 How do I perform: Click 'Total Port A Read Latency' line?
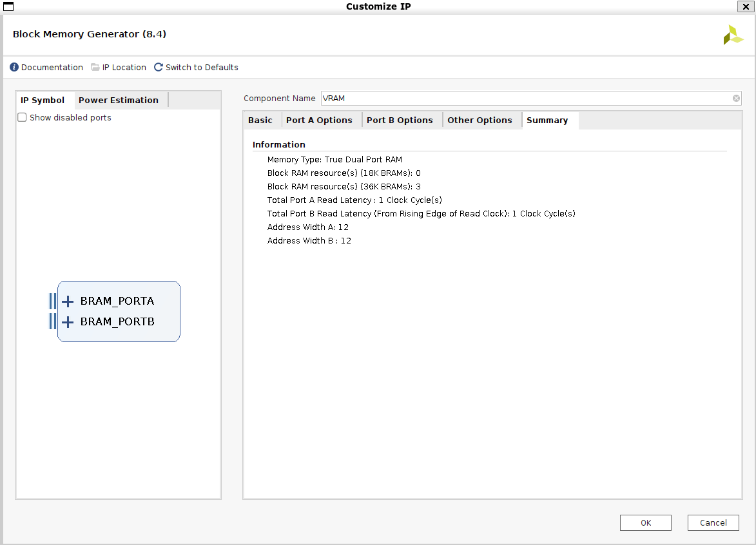(354, 200)
